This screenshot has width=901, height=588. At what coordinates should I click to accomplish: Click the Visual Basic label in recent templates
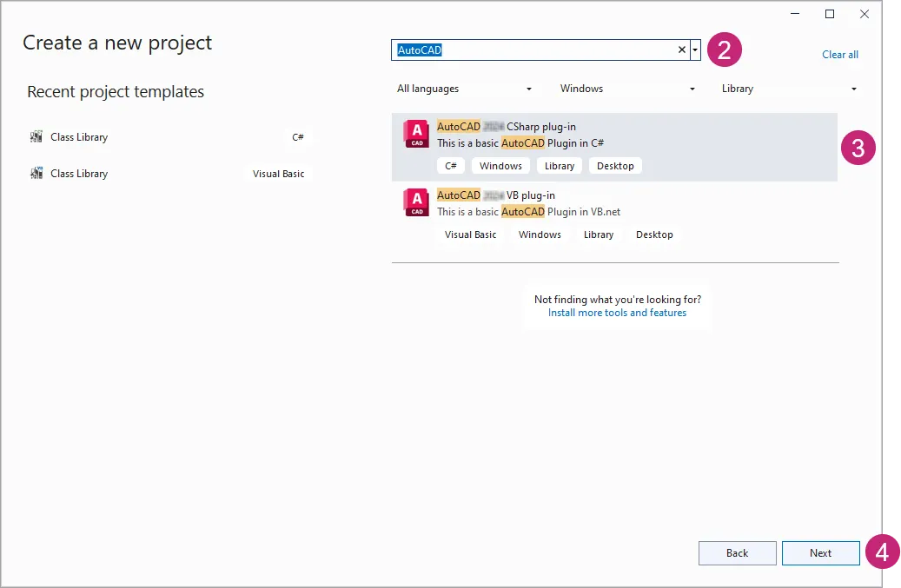279,174
